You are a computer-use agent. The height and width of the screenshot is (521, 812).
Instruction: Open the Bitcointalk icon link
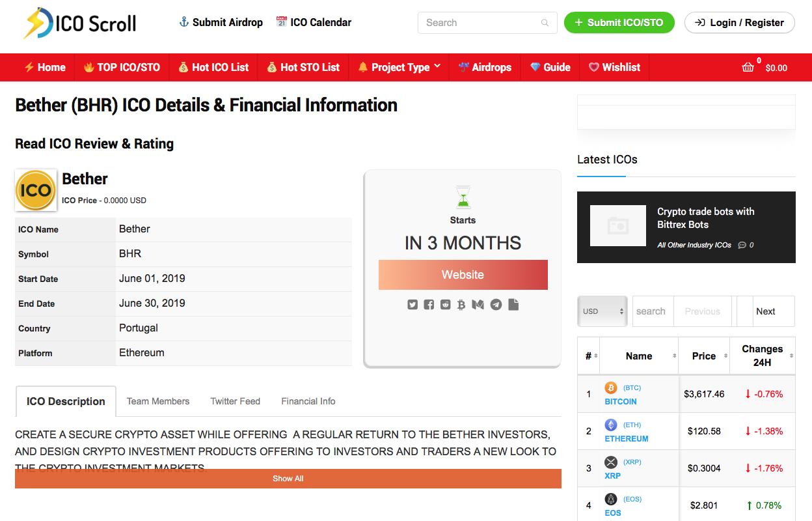(x=461, y=304)
